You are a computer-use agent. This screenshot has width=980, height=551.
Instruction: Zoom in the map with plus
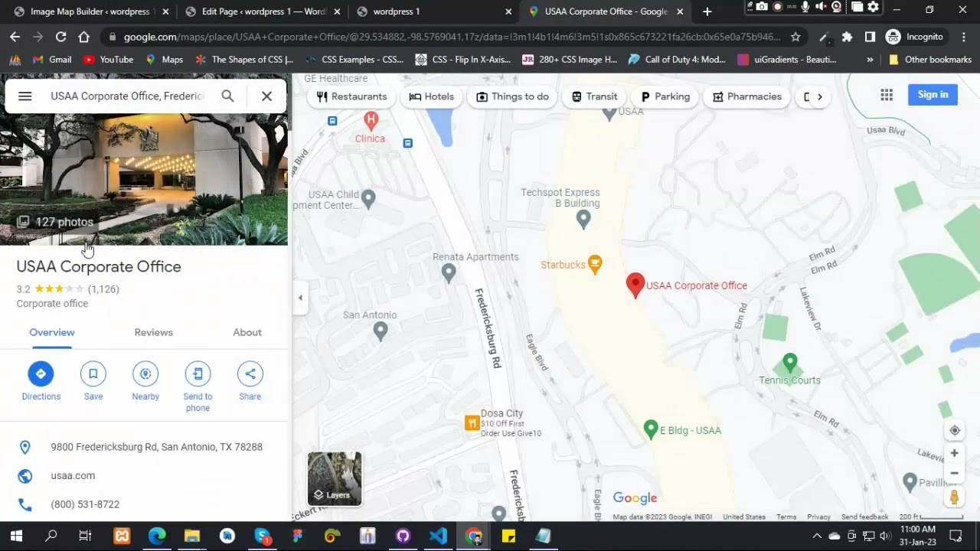point(955,453)
